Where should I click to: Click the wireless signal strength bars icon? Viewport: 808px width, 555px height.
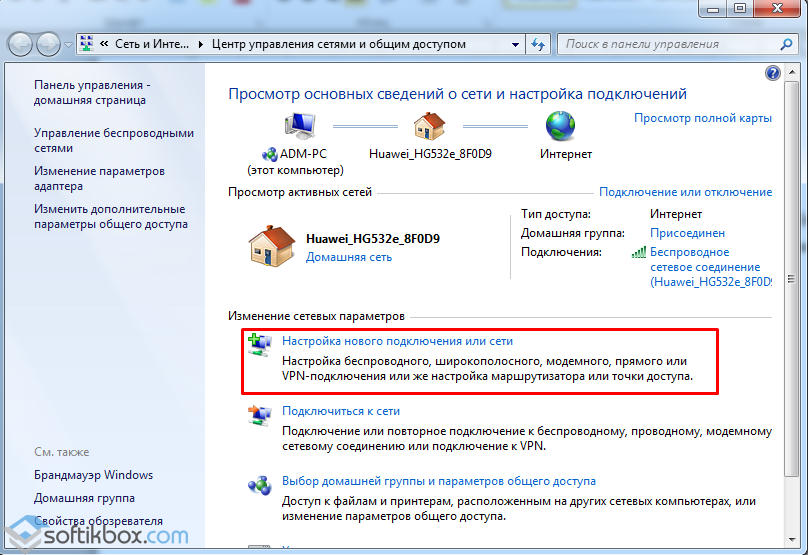[x=639, y=252]
